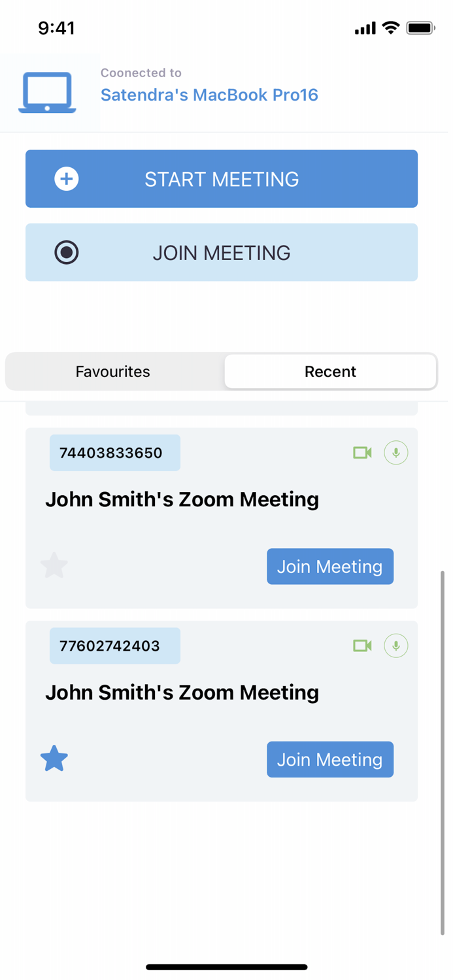Enable video via camera icon on 77602742403
Viewport: 453px width, 980px height.
(x=363, y=645)
